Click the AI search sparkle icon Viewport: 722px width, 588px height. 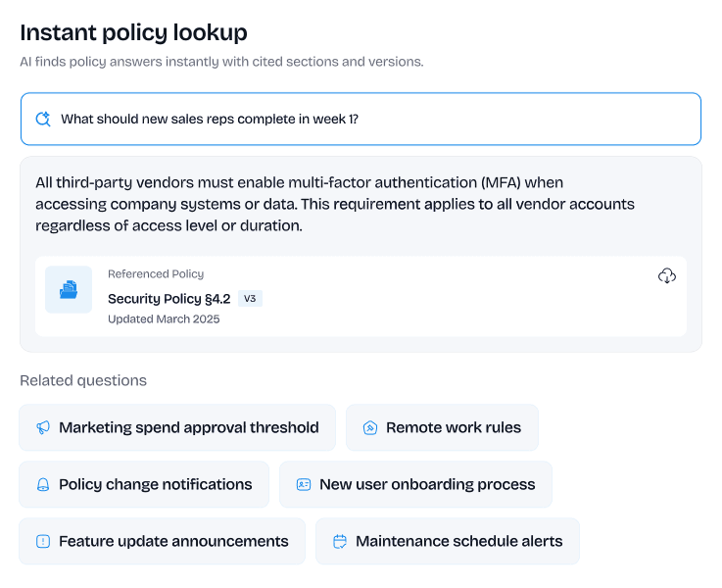point(43,119)
